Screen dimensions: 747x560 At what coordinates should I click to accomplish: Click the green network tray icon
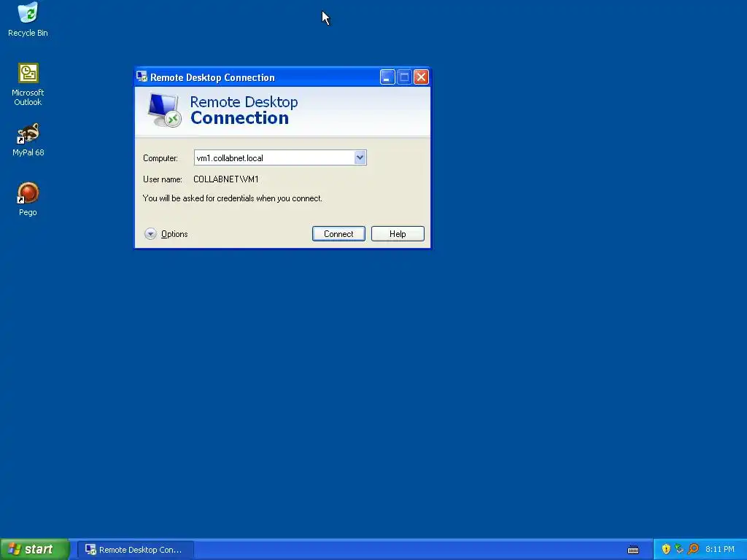pyautogui.click(x=679, y=549)
